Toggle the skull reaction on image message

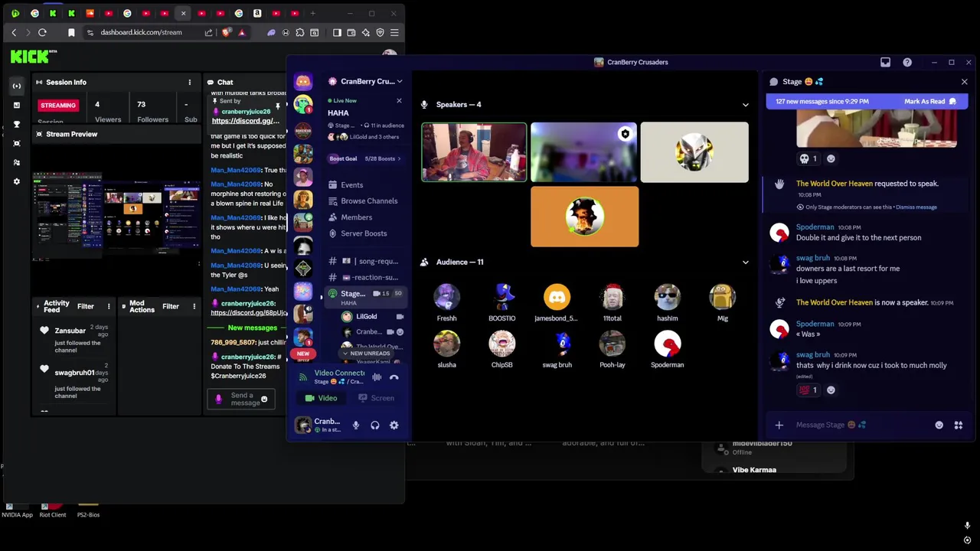click(x=808, y=158)
